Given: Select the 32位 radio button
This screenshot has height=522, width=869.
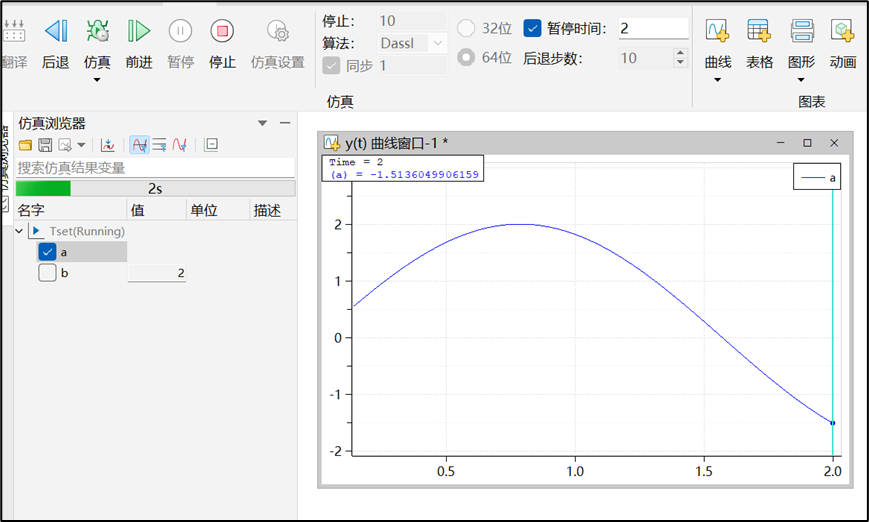Looking at the screenshot, I should coord(466,28).
